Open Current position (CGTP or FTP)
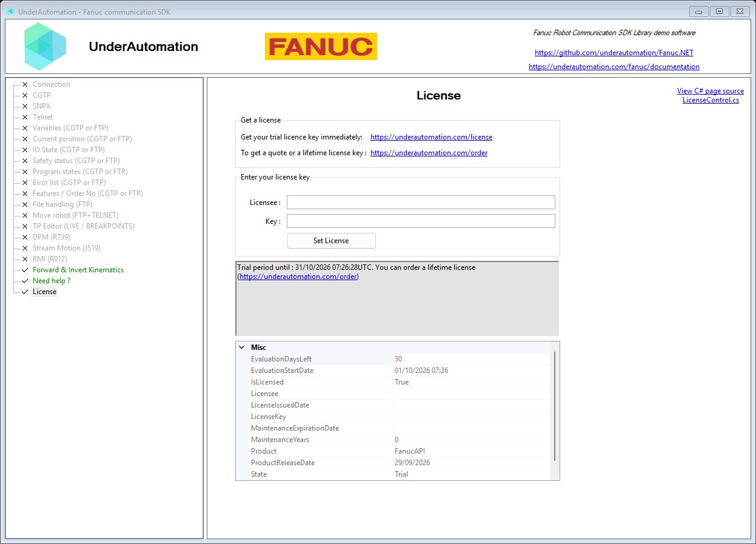This screenshot has height=544, width=756. click(82, 139)
